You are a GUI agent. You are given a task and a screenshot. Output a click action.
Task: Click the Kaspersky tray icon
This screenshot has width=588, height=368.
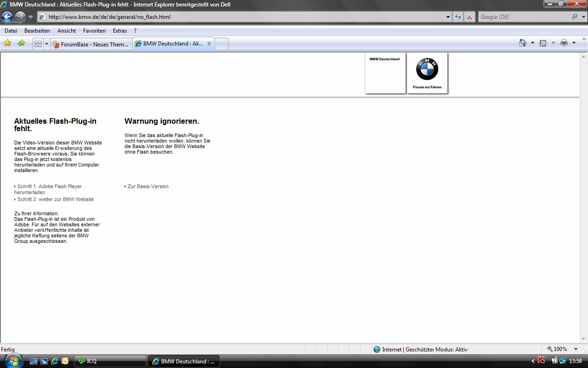542,361
